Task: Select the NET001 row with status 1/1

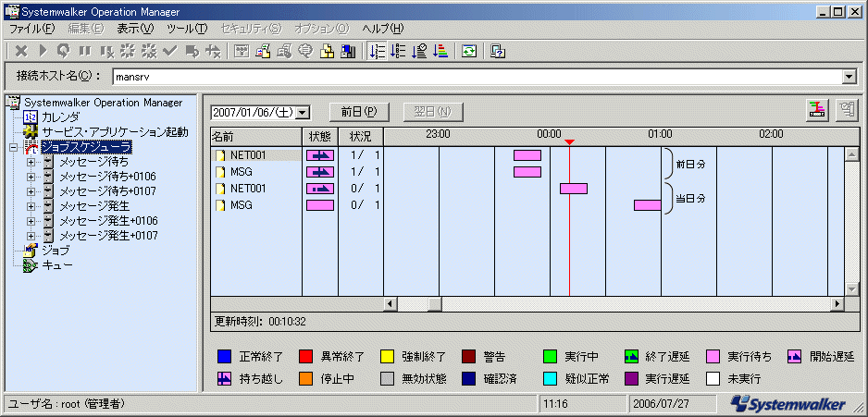Action: tap(256, 155)
